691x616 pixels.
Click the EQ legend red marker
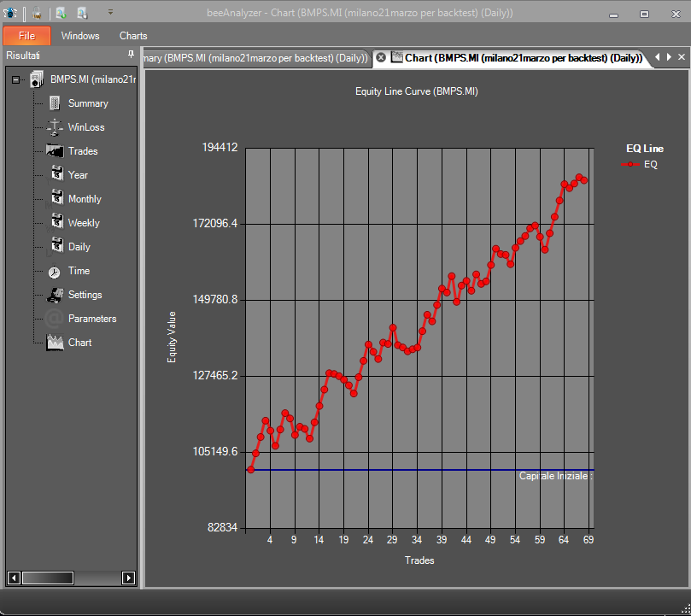pos(630,164)
